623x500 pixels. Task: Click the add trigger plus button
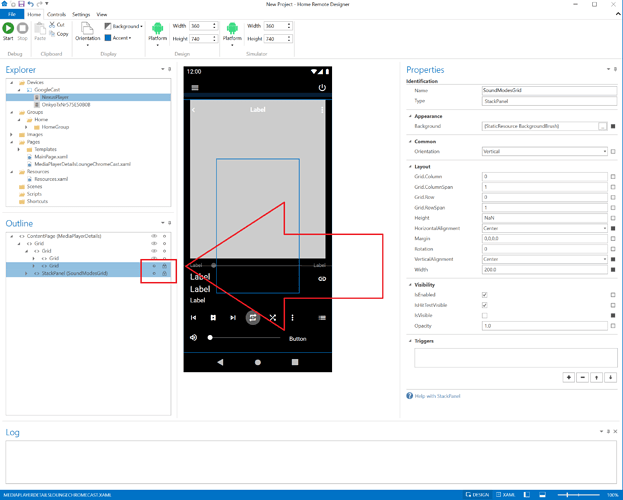569,378
